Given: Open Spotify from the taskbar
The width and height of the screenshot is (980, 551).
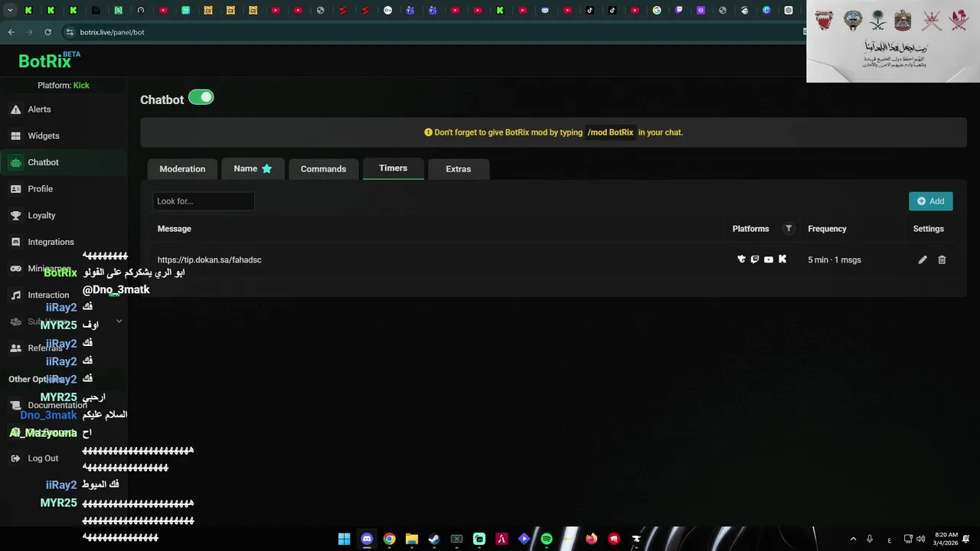Looking at the screenshot, I should click(547, 540).
